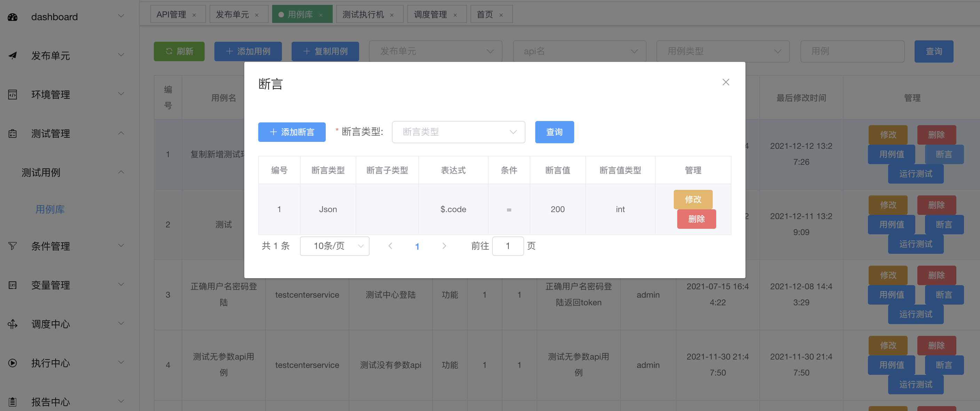Close the 调度管理 tab
980x411 pixels.
455,15
